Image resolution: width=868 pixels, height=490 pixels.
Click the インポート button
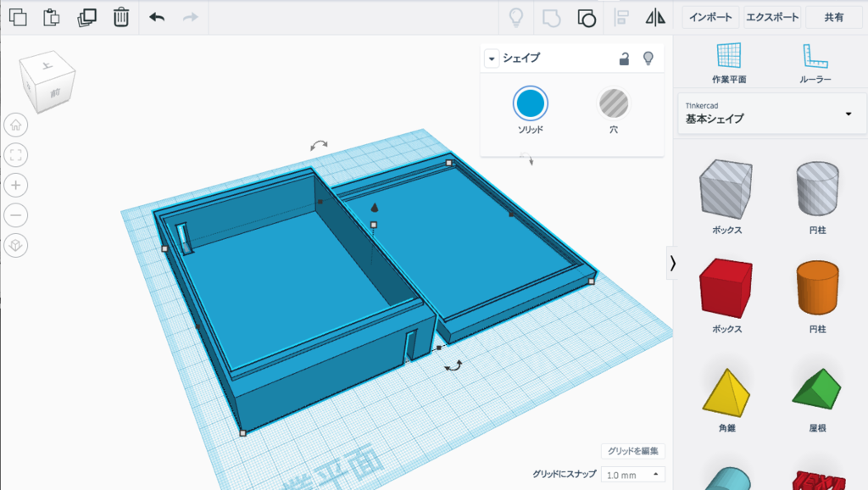[x=710, y=17]
